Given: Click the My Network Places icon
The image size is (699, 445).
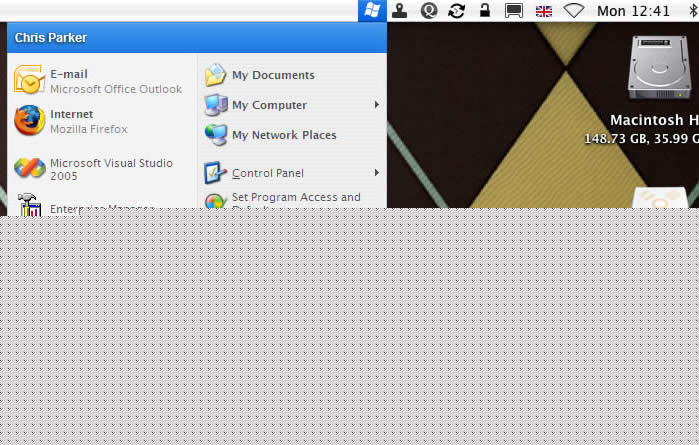Looking at the screenshot, I should point(216,135).
